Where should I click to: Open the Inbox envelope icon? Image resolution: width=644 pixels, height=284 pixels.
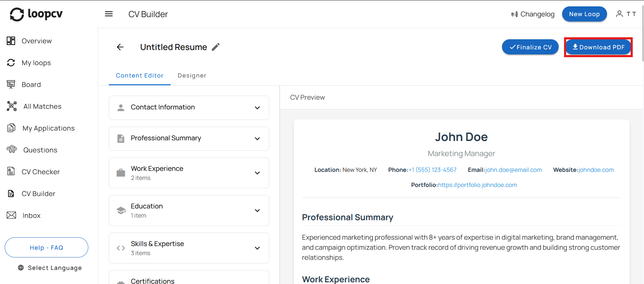[x=11, y=216]
